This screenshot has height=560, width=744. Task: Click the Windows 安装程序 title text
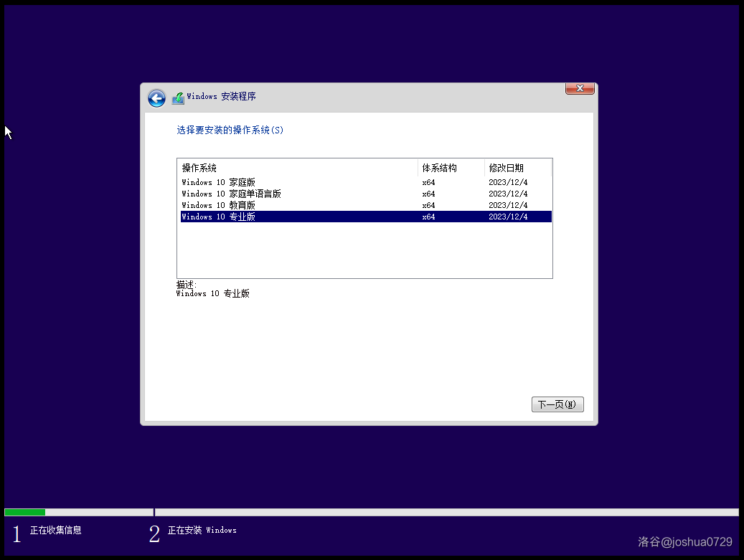pyautogui.click(x=221, y=96)
